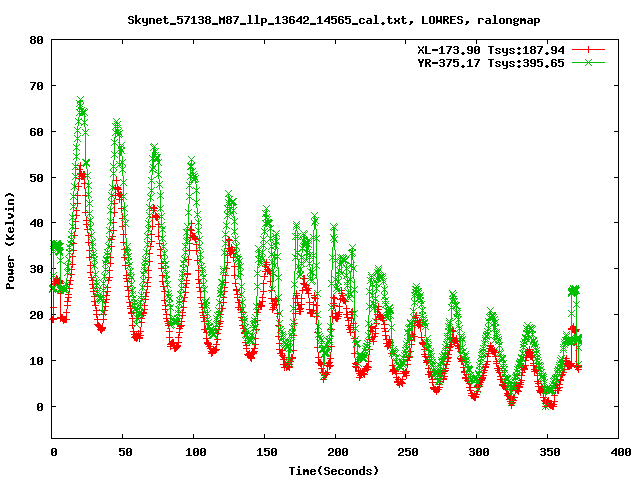Click x-axis tick label 250
The image size is (640, 480).
[x=408, y=452]
